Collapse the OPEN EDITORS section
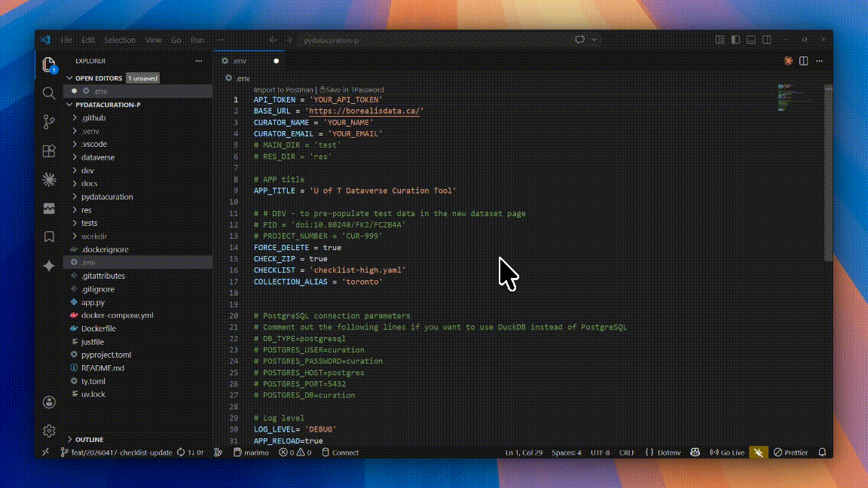The width and height of the screenshot is (868, 488). coord(98,78)
